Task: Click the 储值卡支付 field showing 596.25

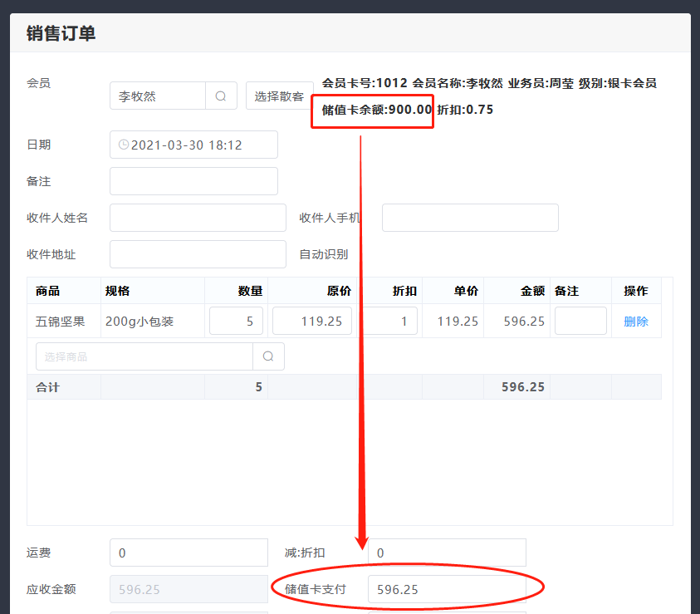Action: [447, 589]
